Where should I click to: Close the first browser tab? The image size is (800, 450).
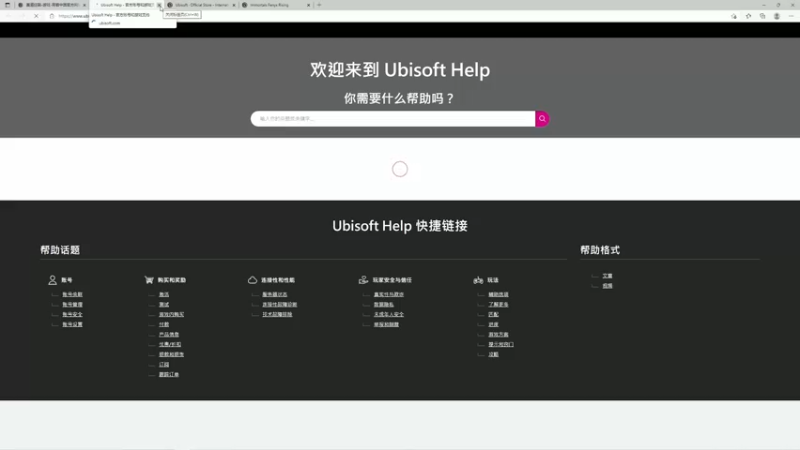click(x=84, y=5)
